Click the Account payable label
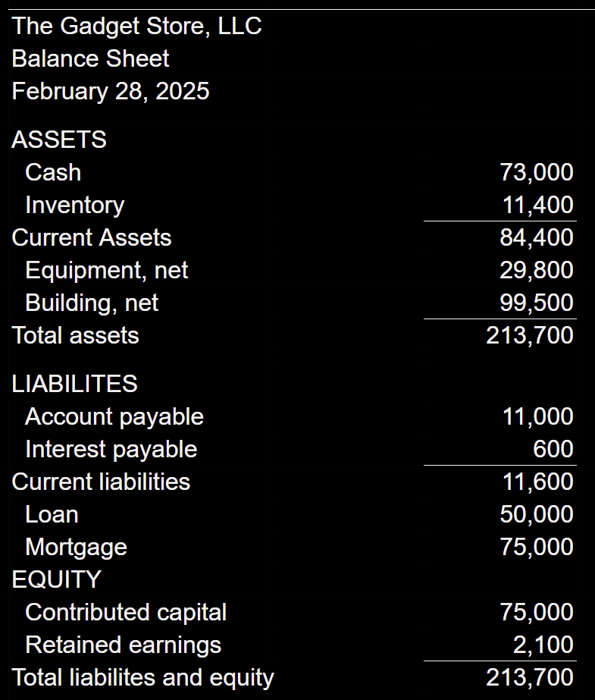 tap(114, 417)
